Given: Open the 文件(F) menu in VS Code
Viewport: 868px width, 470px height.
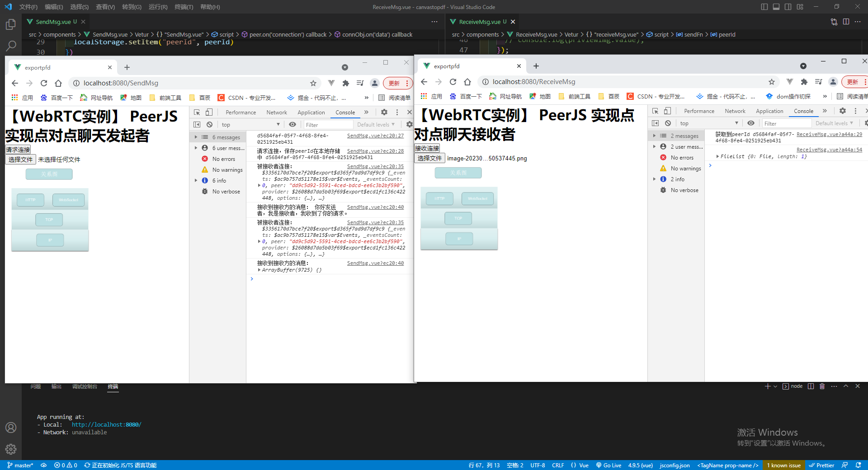Looking at the screenshot, I should (28, 7).
